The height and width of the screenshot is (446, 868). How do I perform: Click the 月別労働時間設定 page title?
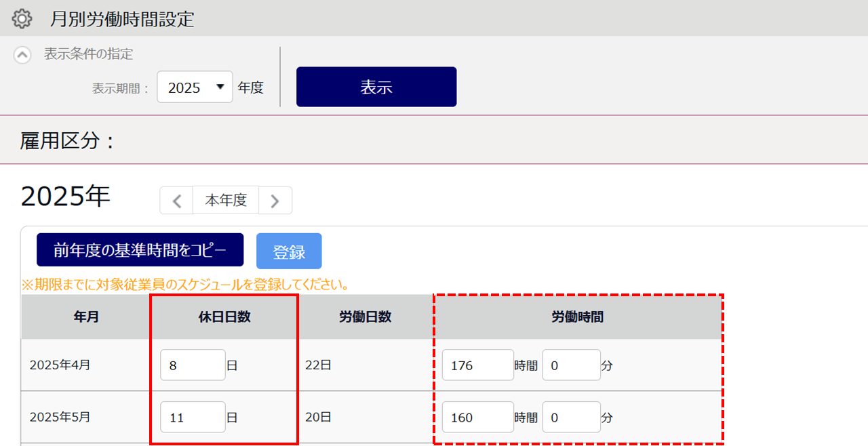click(x=122, y=19)
